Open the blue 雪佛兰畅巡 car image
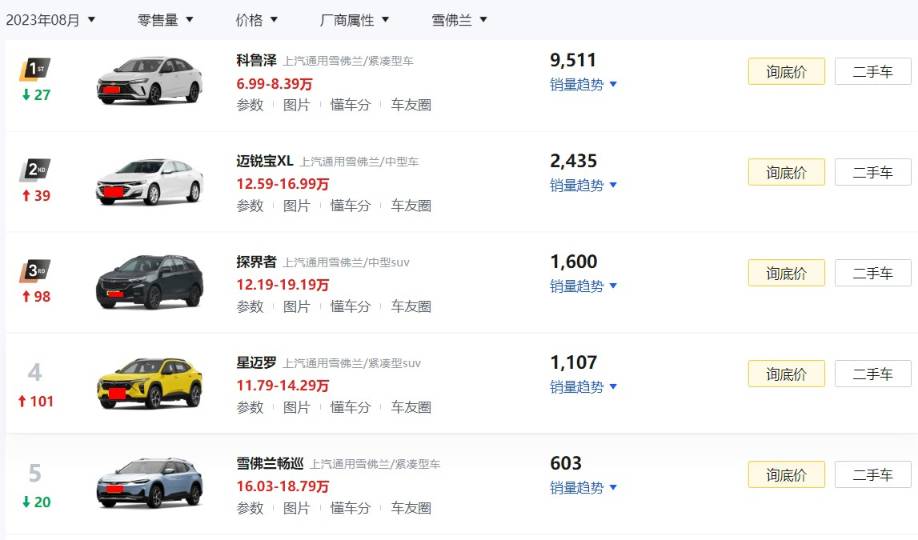This screenshot has width=918, height=540. tap(150, 483)
